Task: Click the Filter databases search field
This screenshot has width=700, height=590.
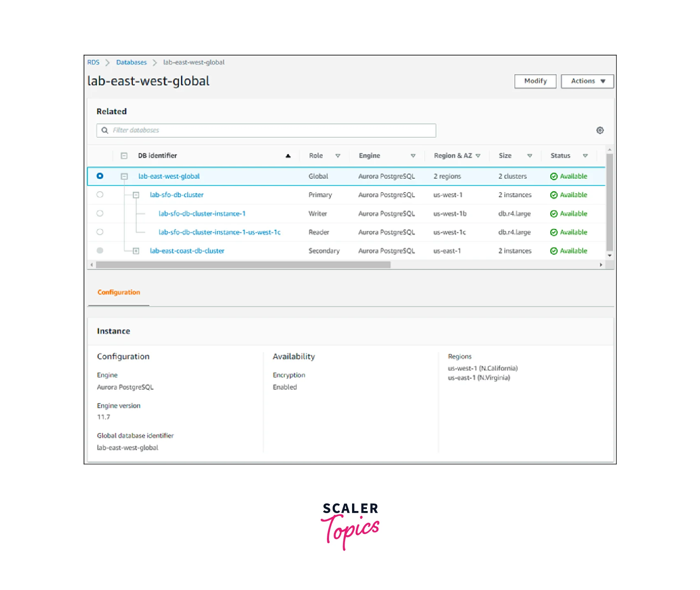Action: (x=272, y=130)
